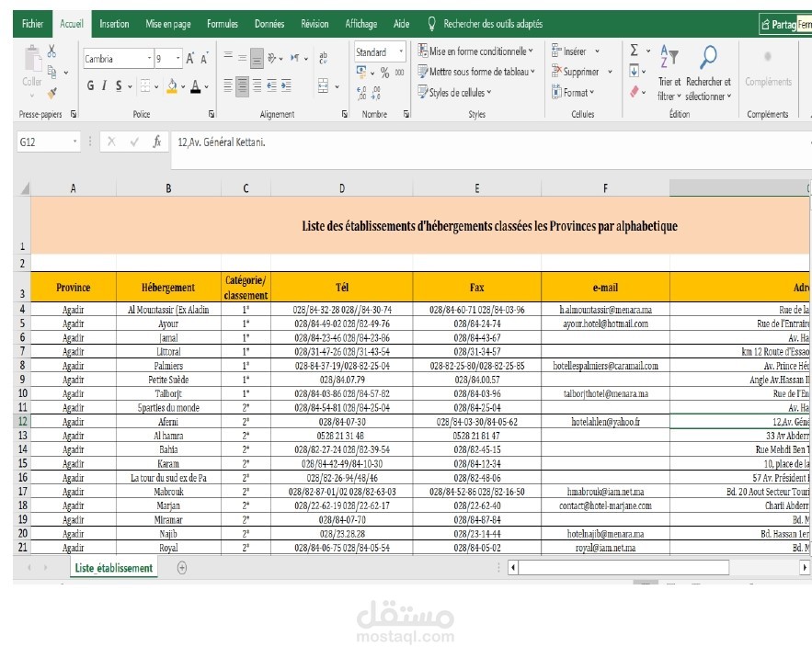The width and height of the screenshot is (812, 658).
Task: Increase font size with large A
Action: click(190, 59)
